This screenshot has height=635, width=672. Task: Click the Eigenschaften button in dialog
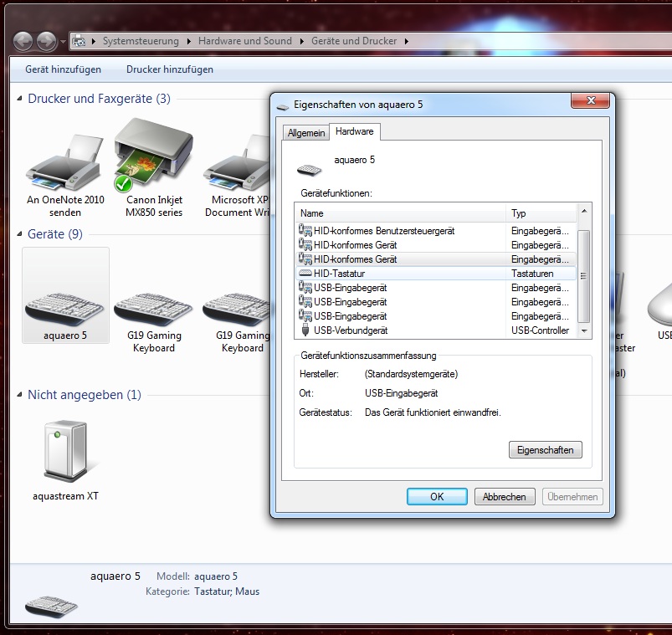point(545,450)
